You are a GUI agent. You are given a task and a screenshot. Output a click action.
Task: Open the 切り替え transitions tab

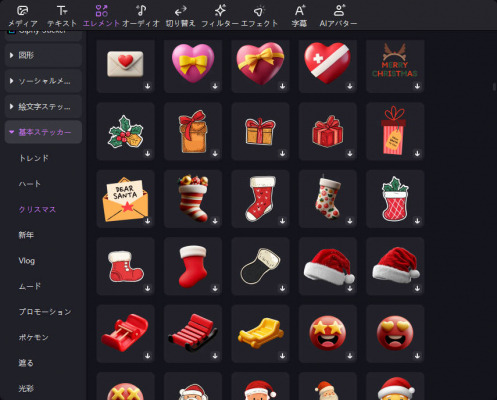coord(180,16)
